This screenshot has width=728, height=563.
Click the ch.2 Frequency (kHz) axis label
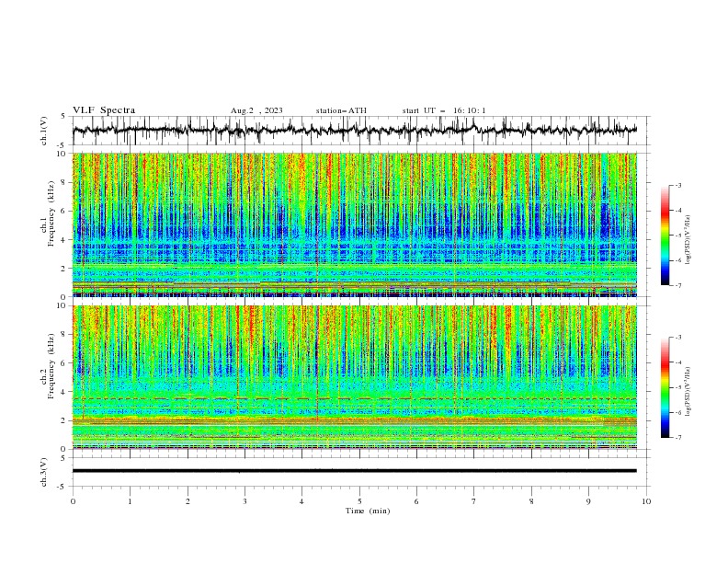tap(48, 366)
